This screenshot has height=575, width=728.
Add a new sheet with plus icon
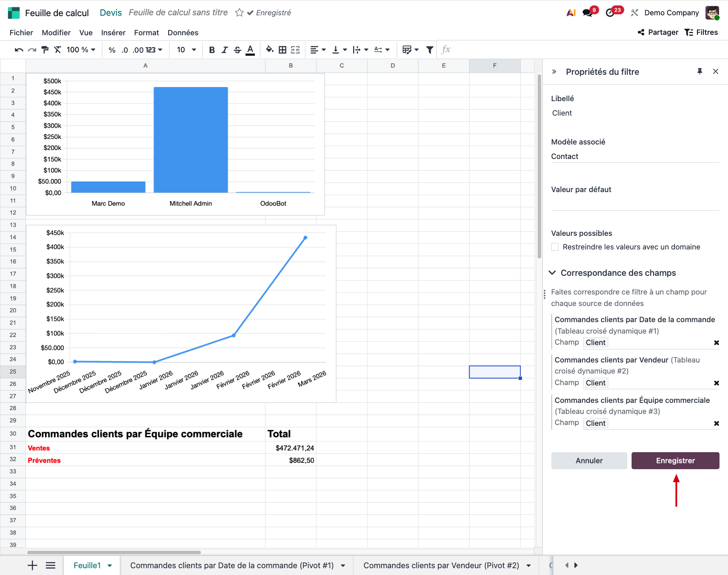point(32,565)
